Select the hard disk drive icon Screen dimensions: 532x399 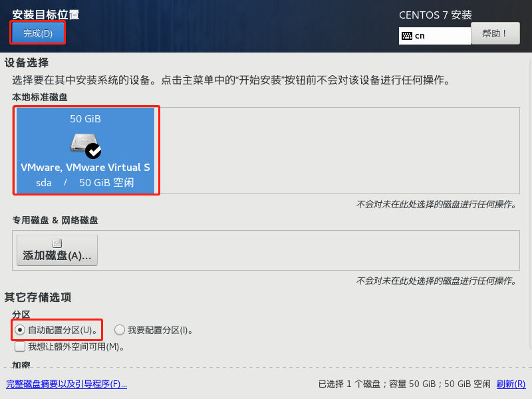[84, 142]
